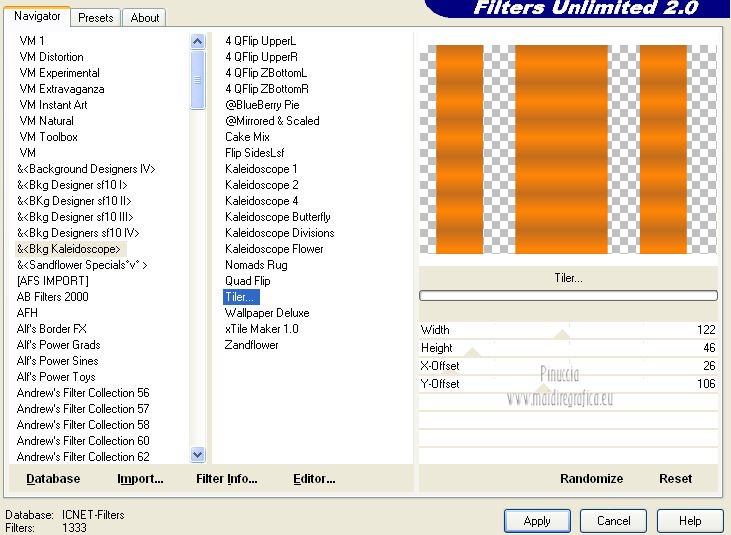Choose Wallpaper Deluxe filter

[267, 313]
